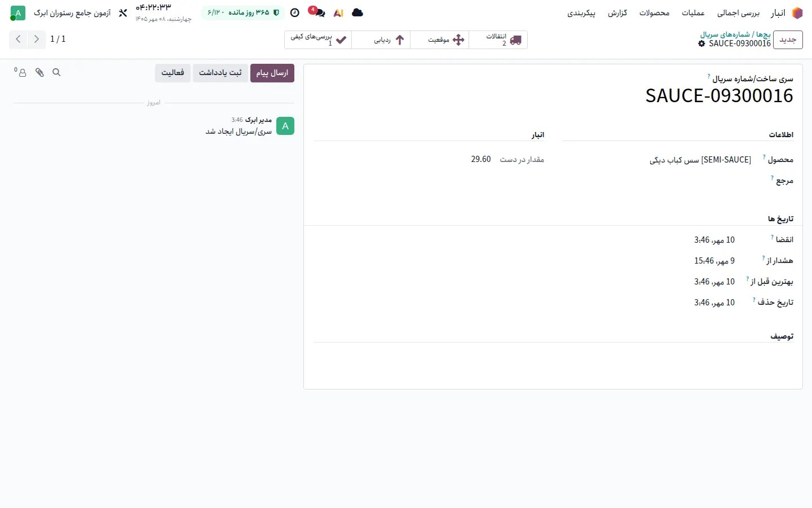
Task: Click the مقدار در دست value 29.60
Action: click(481, 159)
